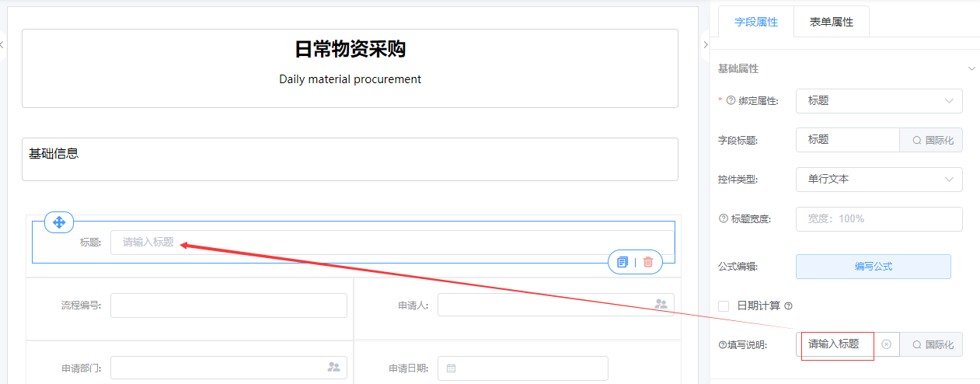This screenshot has width=980, height=384.
Task: Click the help icon beside 日期计算
Action: (789, 306)
